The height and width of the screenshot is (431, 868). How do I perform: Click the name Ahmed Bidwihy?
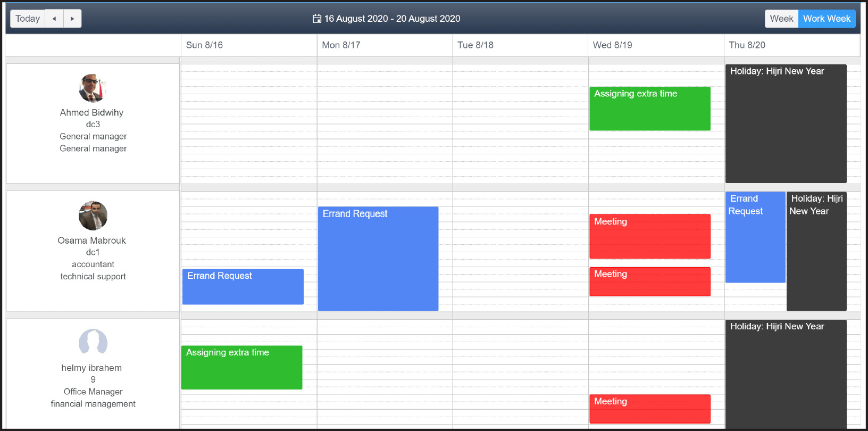[91, 112]
